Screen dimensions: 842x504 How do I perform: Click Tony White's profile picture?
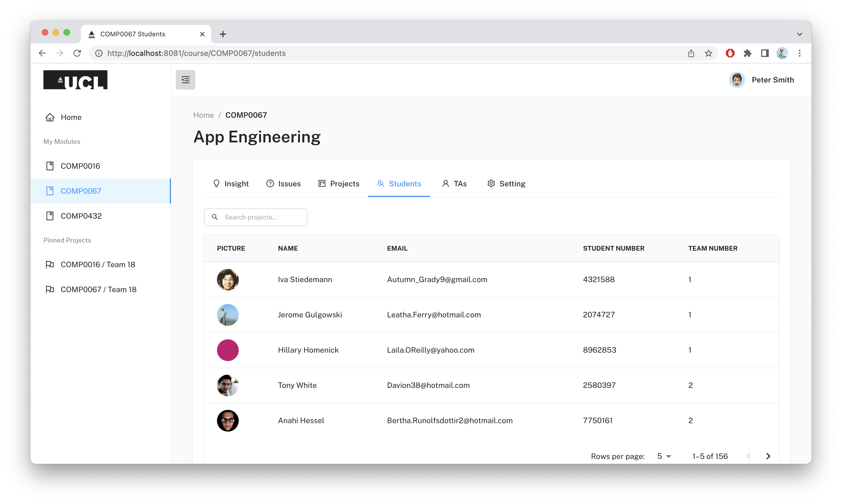click(x=228, y=385)
